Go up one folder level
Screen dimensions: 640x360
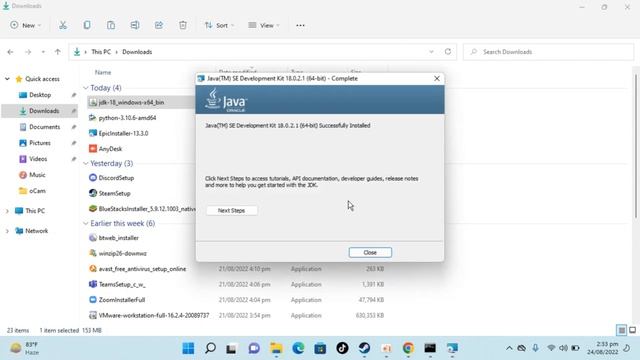point(58,52)
